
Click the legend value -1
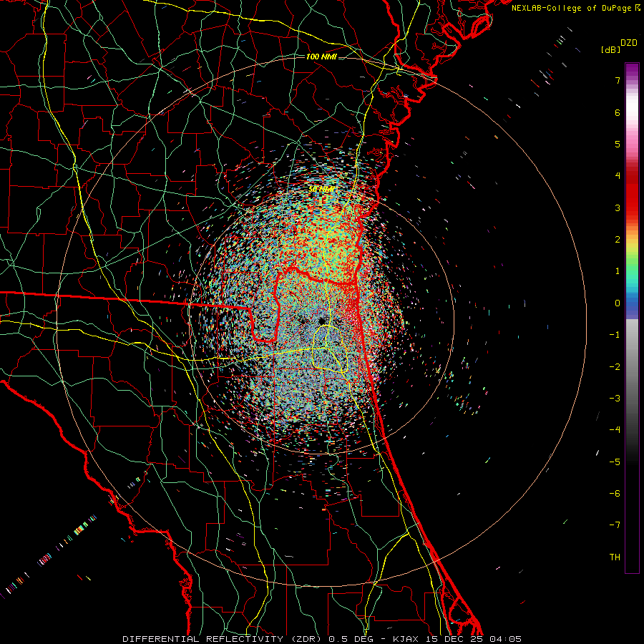[615, 335]
